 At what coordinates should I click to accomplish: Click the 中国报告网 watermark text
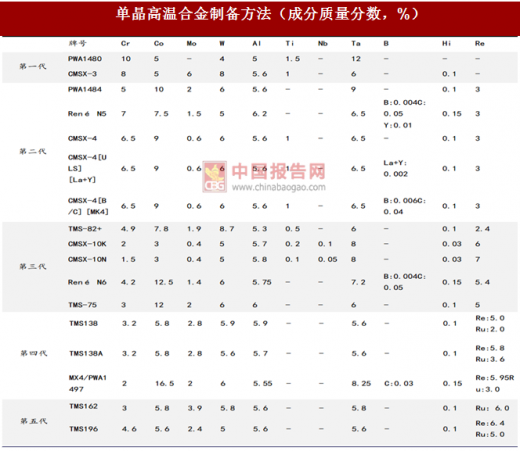(x=278, y=171)
